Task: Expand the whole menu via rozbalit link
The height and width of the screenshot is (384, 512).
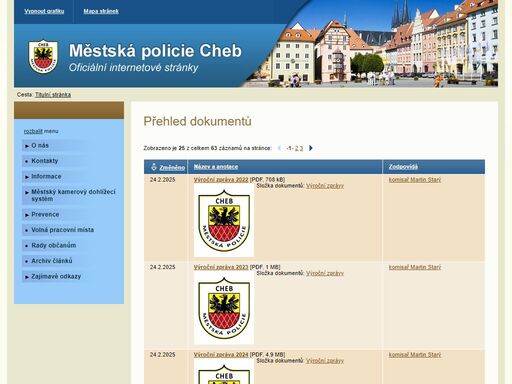Action: (x=33, y=131)
